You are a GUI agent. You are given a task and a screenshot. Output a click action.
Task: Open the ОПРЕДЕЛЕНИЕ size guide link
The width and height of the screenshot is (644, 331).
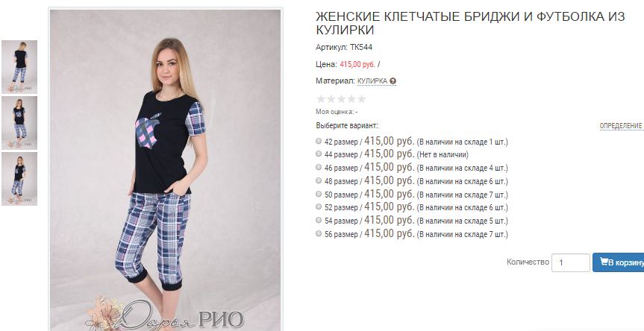pos(622,126)
